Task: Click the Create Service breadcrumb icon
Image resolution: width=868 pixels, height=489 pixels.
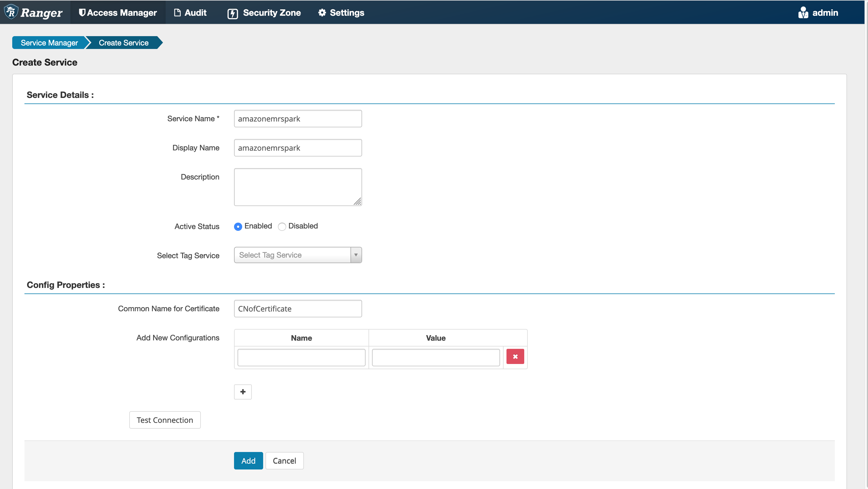Action: 123,42
